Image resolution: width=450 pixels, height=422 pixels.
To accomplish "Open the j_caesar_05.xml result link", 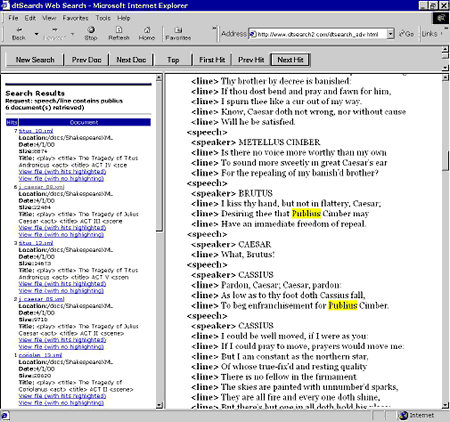I will pyautogui.click(x=41, y=299).
